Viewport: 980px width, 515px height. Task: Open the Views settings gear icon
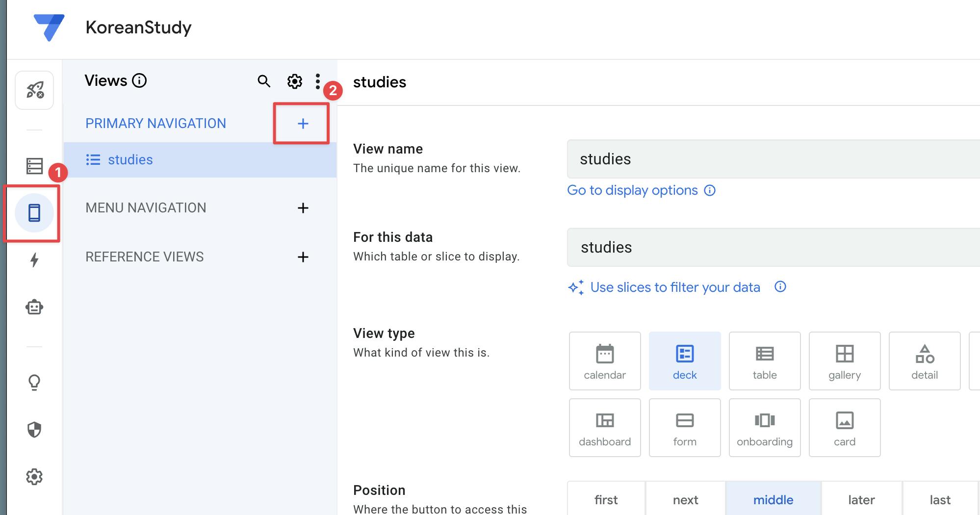coord(294,81)
